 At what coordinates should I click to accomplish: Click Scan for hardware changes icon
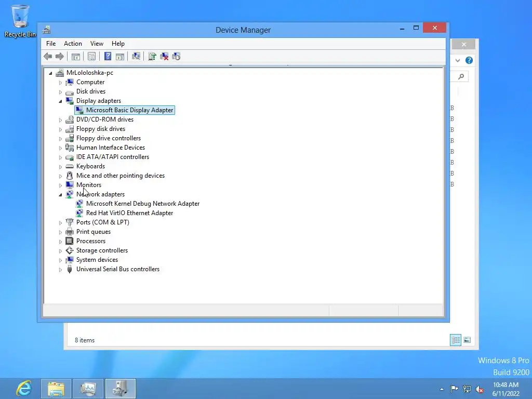point(136,56)
